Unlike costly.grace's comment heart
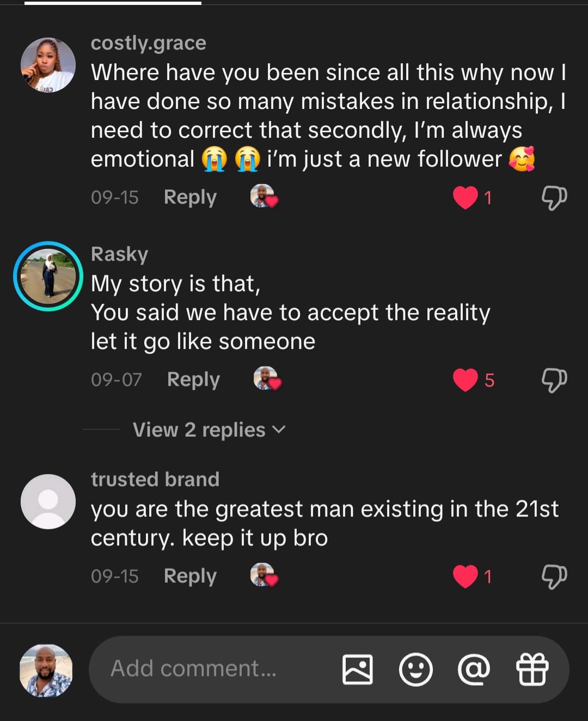 coord(465,197)
